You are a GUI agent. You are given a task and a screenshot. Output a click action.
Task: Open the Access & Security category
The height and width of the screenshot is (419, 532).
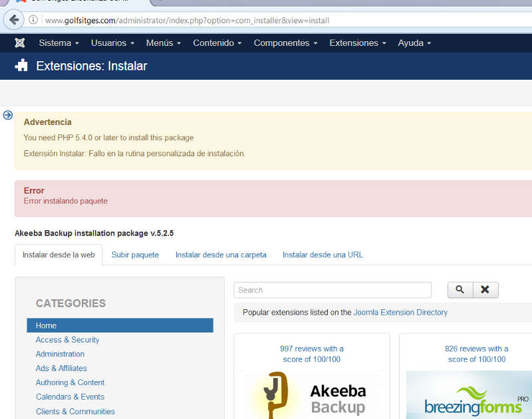[68, 340]
